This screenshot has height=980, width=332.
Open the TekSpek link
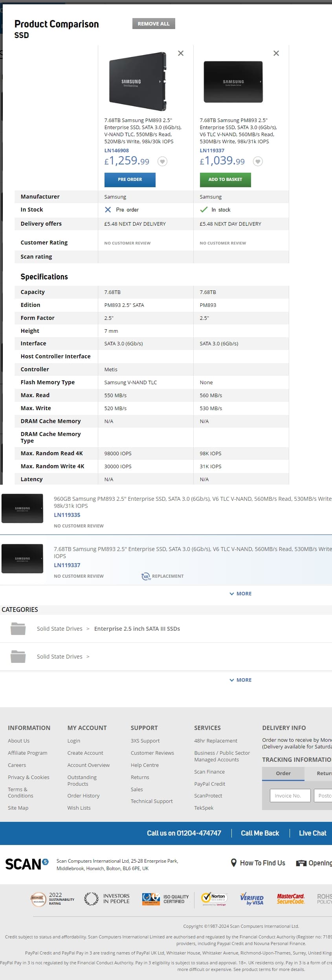coord(204,808)
